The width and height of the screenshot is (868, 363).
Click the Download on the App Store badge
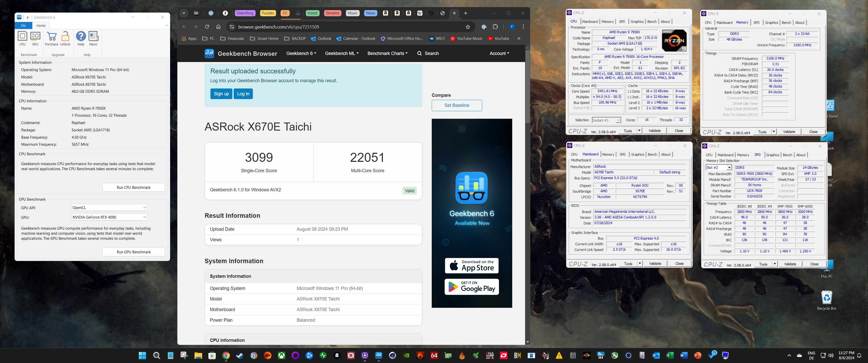tap(471, 266)
